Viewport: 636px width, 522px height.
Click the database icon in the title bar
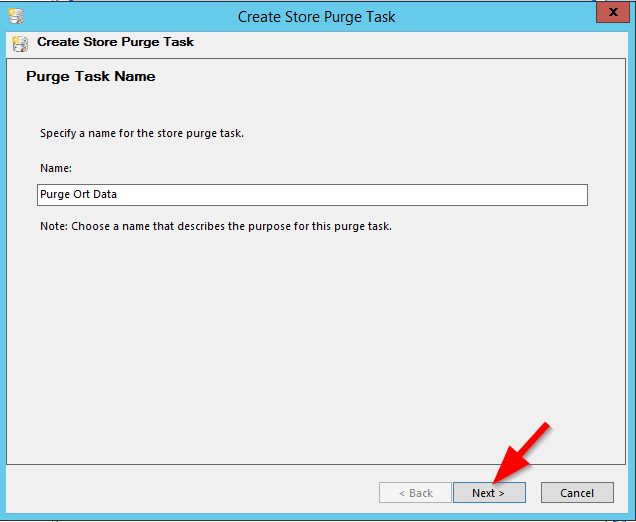pyautogui.click(x=16, y=16)
